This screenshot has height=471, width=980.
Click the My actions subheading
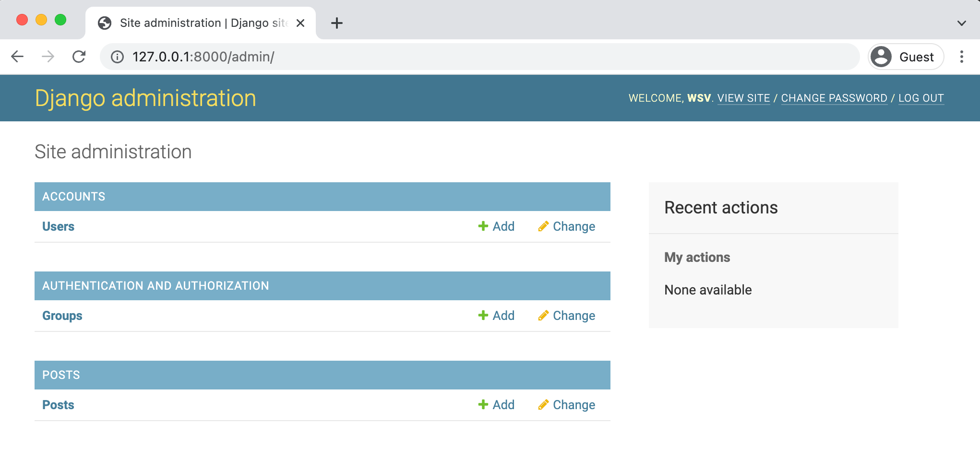pos(697,258)
